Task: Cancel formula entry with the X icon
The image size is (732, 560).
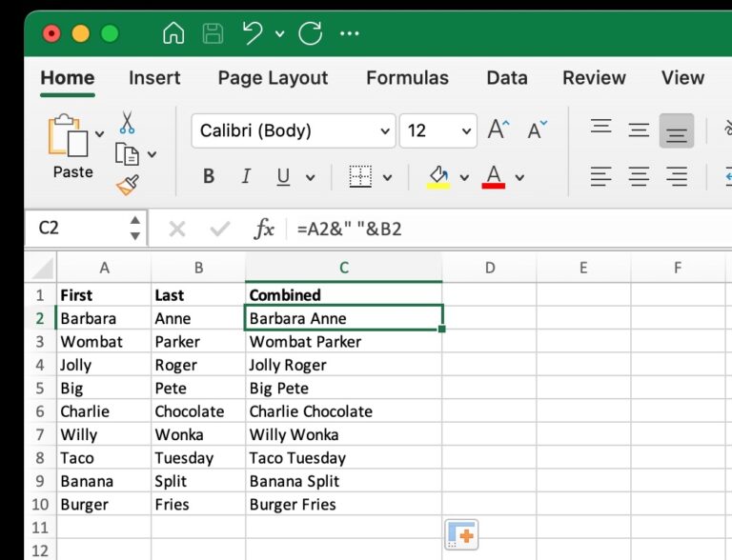Action: coord(177,230)
